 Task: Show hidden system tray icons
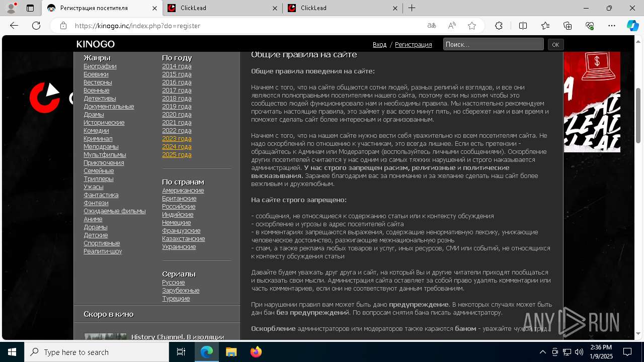pyautogui.click(x=542, y=352)
